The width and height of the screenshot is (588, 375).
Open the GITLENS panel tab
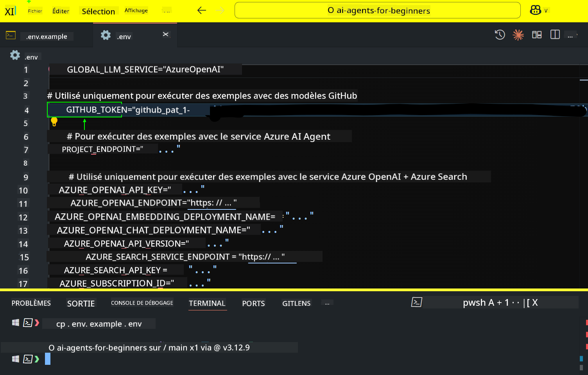pyautogui.click(x=296, y=303)
